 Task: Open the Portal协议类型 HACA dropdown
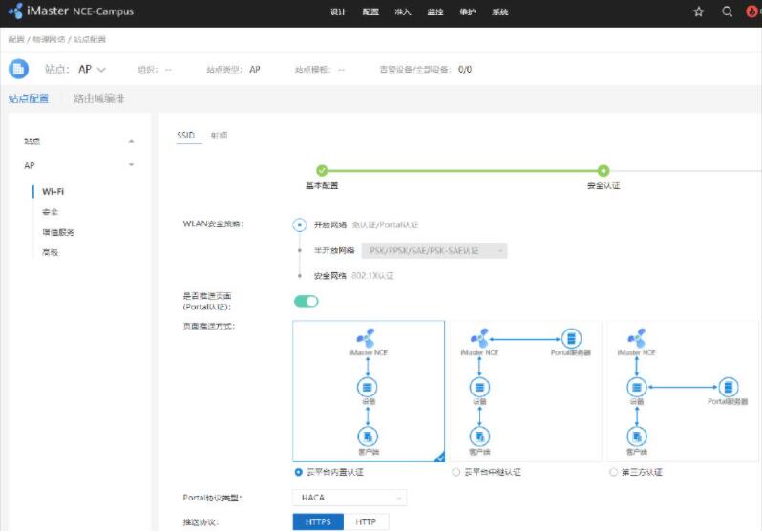pos(349,498)
